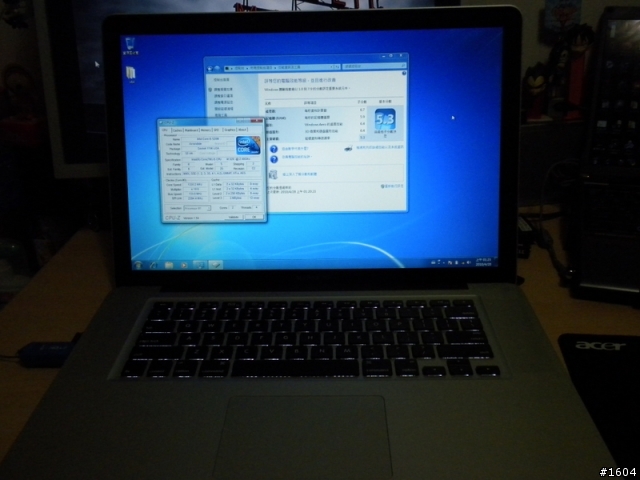
Task: Click the Validate button in CPU-Z
Action: click(234, 217)
